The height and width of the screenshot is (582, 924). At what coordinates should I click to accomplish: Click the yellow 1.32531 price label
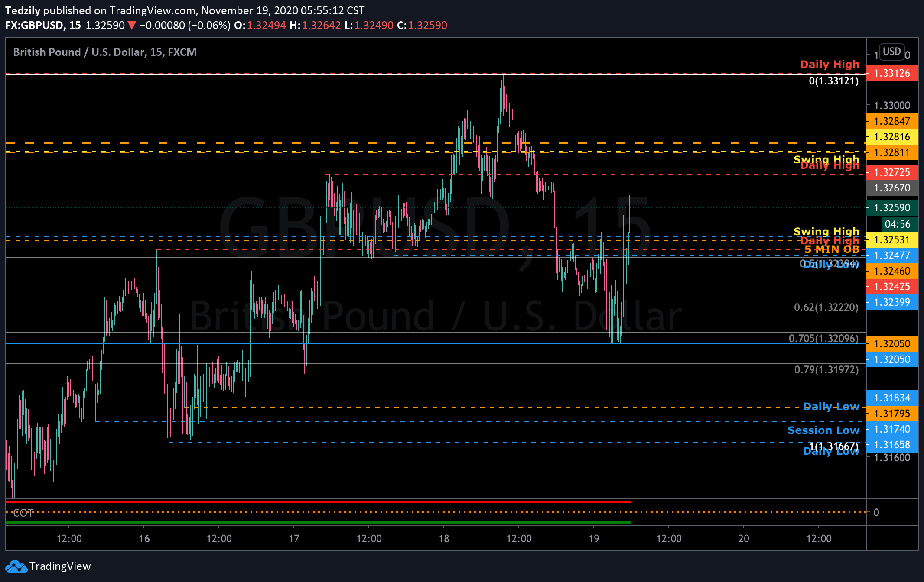891,240
